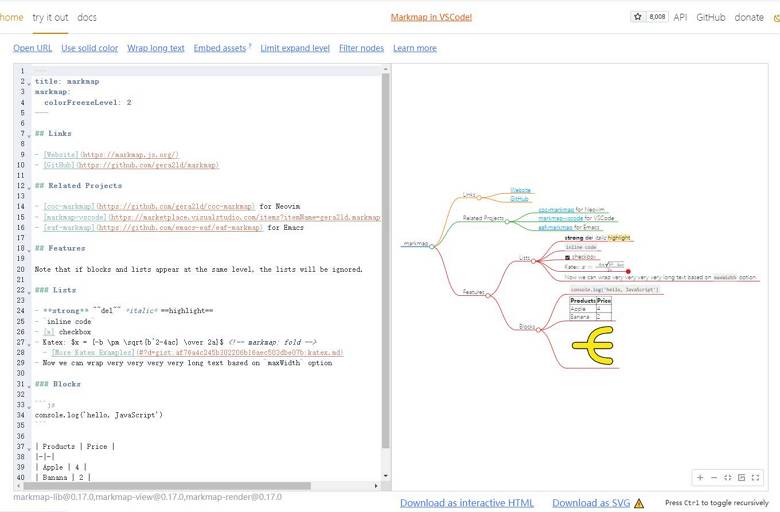Click the markmap-vscode link in mindmap
Screen dimensions: 780x512
click(560, 218)
